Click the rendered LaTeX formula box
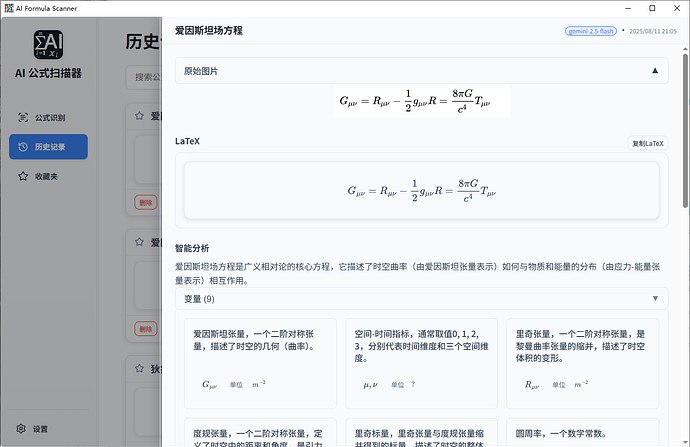Screen dimensions: 690x447 [x=422, y=191]
